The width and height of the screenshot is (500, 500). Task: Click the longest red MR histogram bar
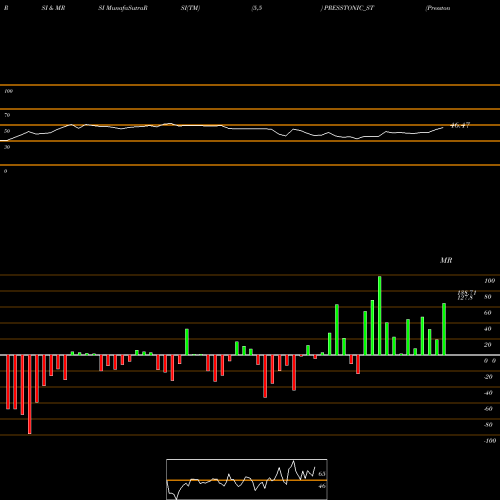tap(30, 394)
